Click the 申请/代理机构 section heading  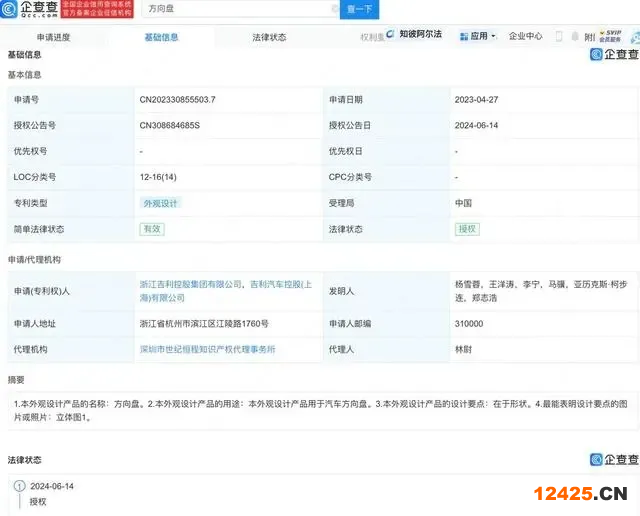[34, 260]
